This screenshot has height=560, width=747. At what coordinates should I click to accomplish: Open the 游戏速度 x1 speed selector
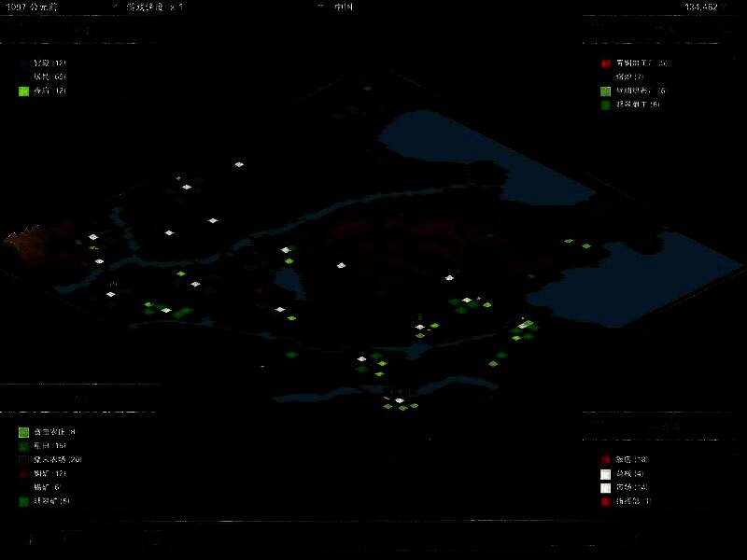pyautogui.click(x=156, y=7)
